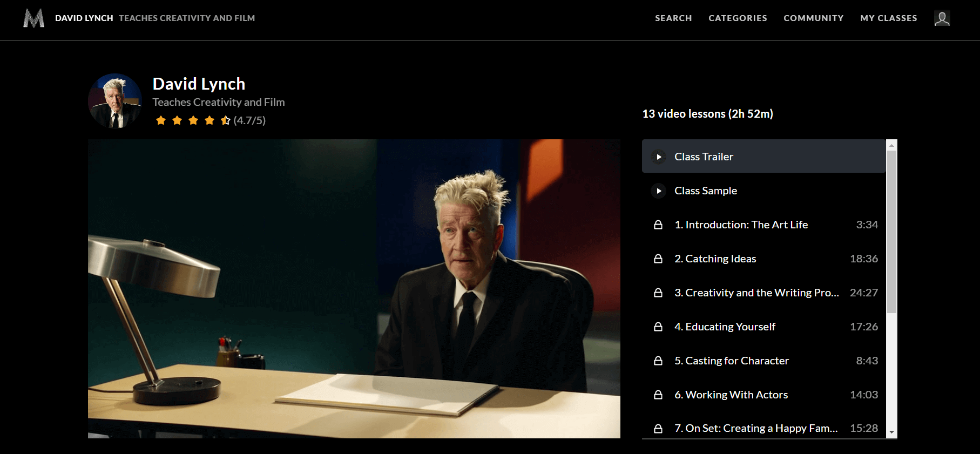Click lock icon for Catching Ideas

pyautogui.click(x=658, y=259)
